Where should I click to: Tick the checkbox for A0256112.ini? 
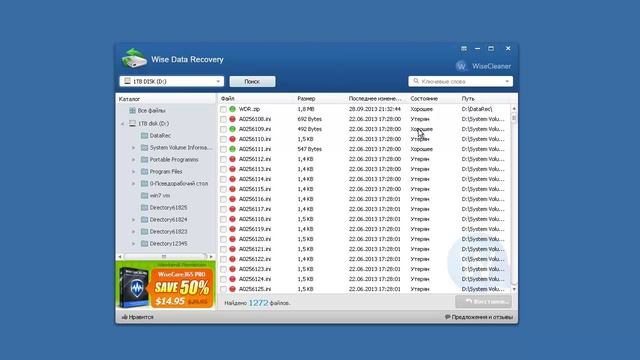[x=223, y=159]
